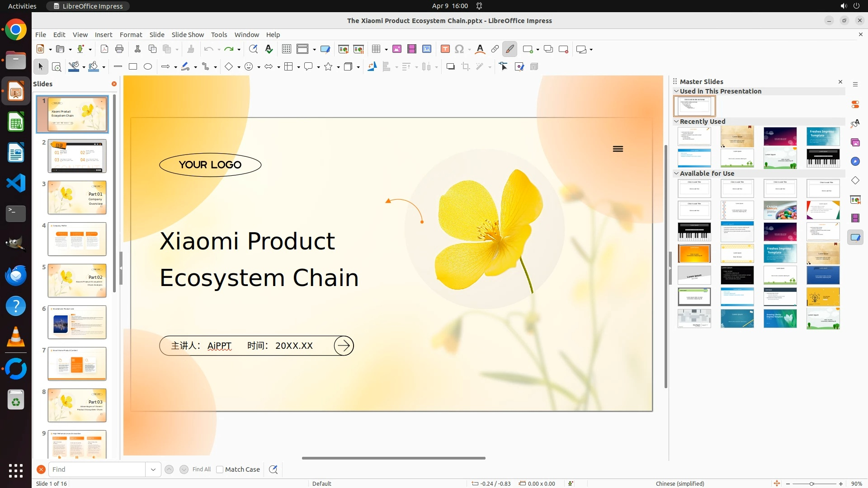Screen dimensions: 868x488
Task: Select slide 3 thumbnail Part 01
Action: 77,197
